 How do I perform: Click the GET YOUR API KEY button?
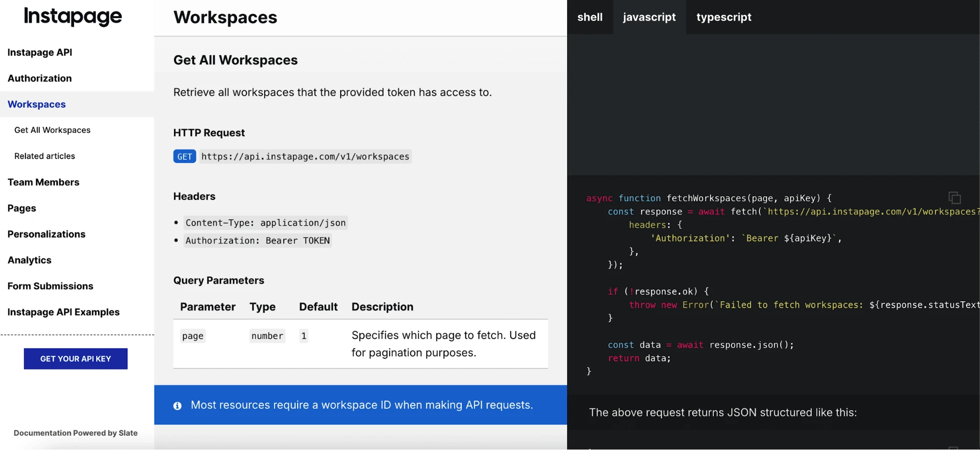75,359
